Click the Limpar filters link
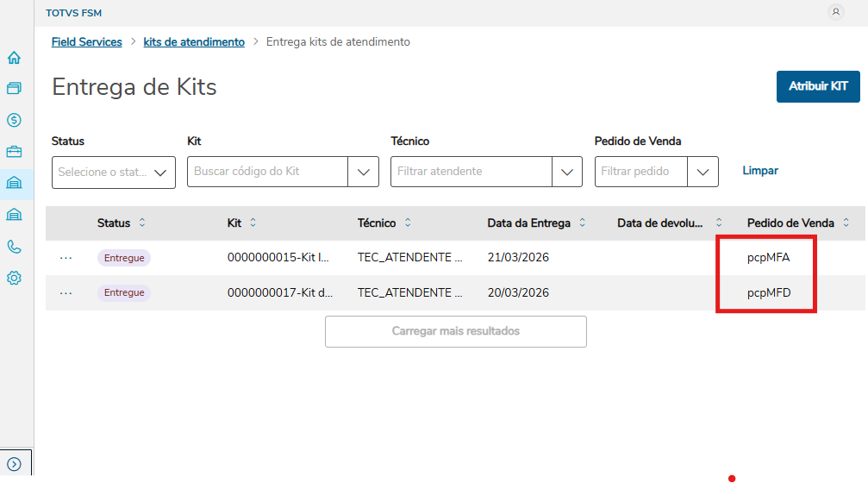The image size is (868, 483). coord(760,171)
